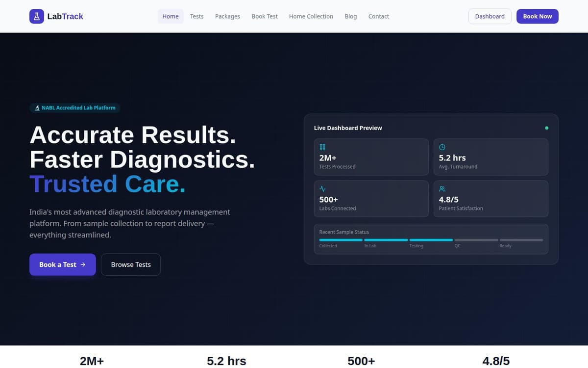Click the Accurate Results. heading line
The width and height of the screenshot is (588, 368).
[133, 135]
